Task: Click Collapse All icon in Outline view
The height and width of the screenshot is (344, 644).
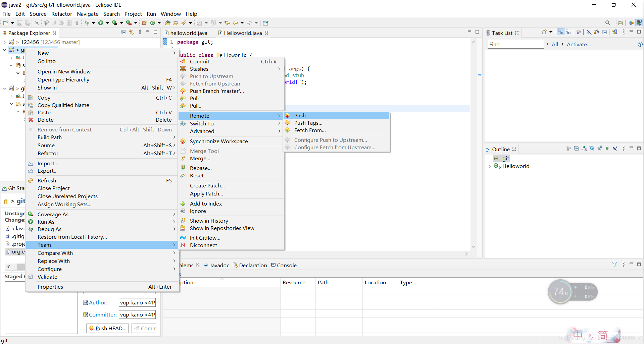Action: coord(576,149)
